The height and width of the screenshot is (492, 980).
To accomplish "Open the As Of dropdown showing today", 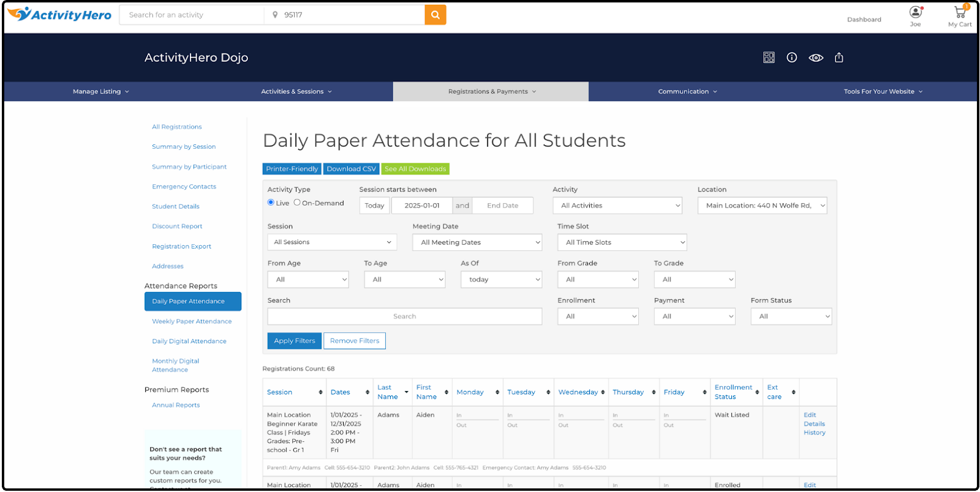I will point(502,280).
